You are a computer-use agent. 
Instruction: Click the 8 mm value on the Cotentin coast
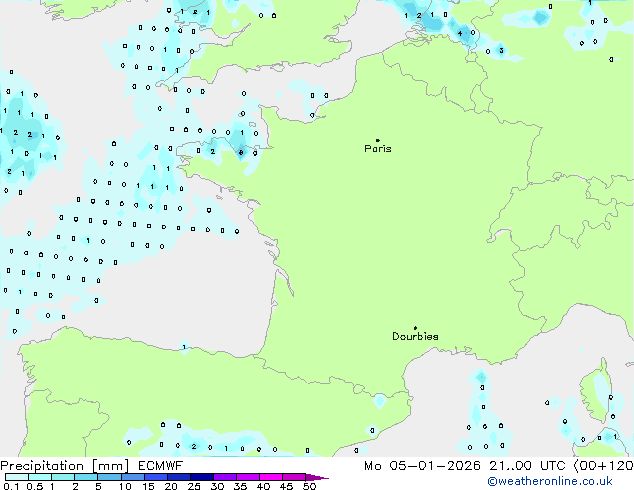click(x=241, y=152)
